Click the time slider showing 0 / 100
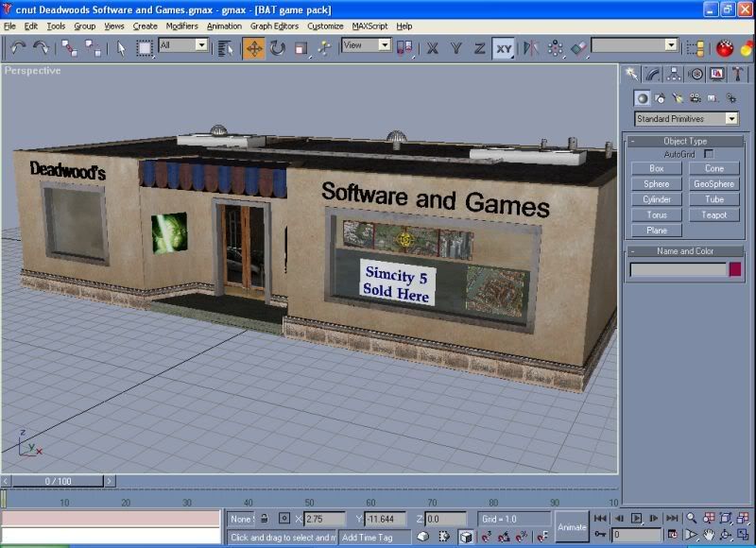This screenshot has width=756, height=548. click(x=58, y=481)
